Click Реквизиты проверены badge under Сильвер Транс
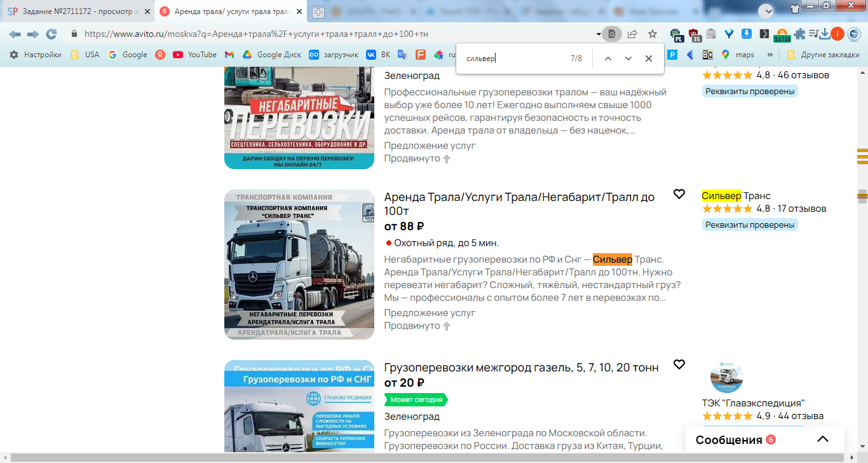This screenshot has width=868, height=463. [750, 225]
